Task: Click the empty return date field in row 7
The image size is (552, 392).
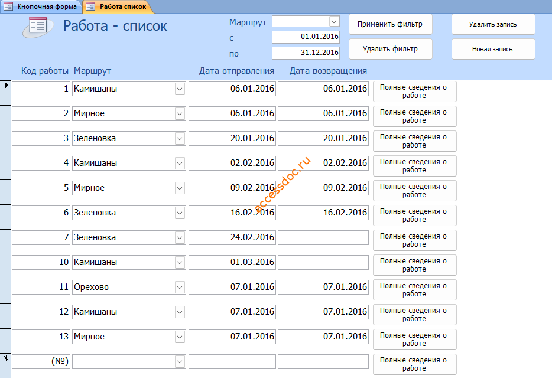Action: (323, 238)
